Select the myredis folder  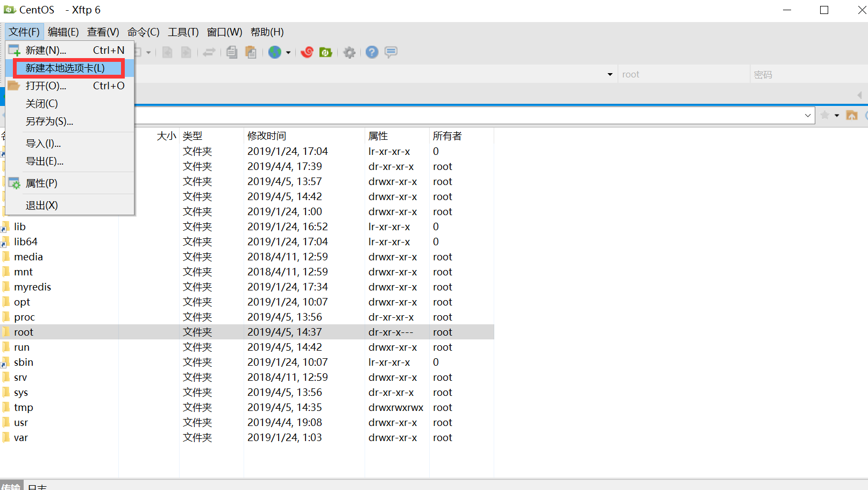(x=32, y=287)
